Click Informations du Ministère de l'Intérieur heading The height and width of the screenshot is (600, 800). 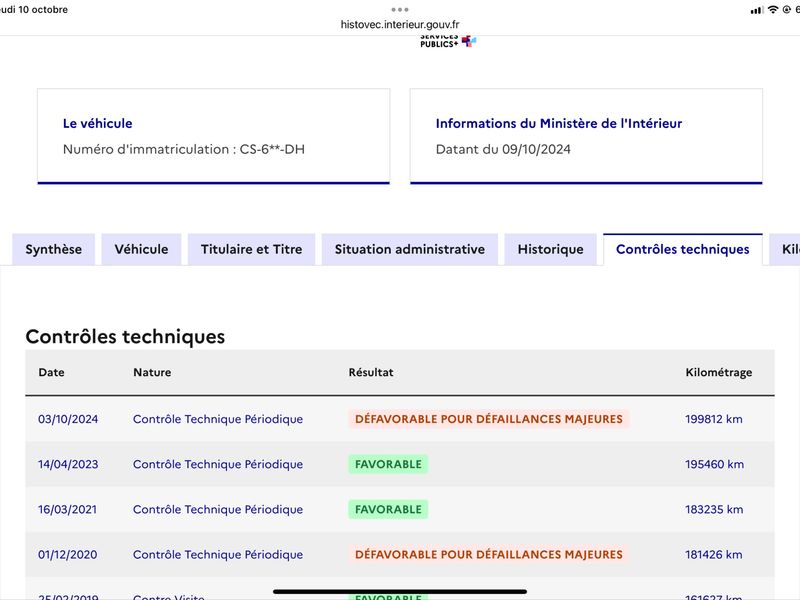[559, 123]
